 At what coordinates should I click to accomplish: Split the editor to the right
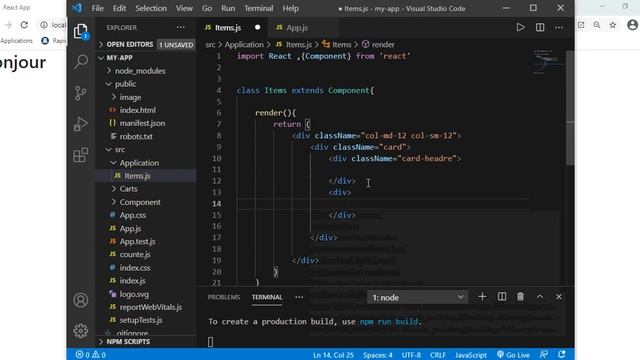click(540, 27)
